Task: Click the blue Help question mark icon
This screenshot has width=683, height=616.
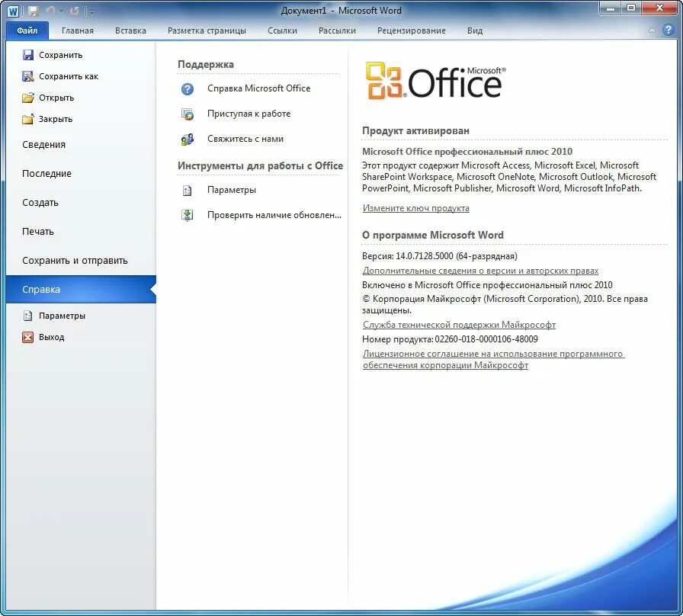Action: [669, 30]
